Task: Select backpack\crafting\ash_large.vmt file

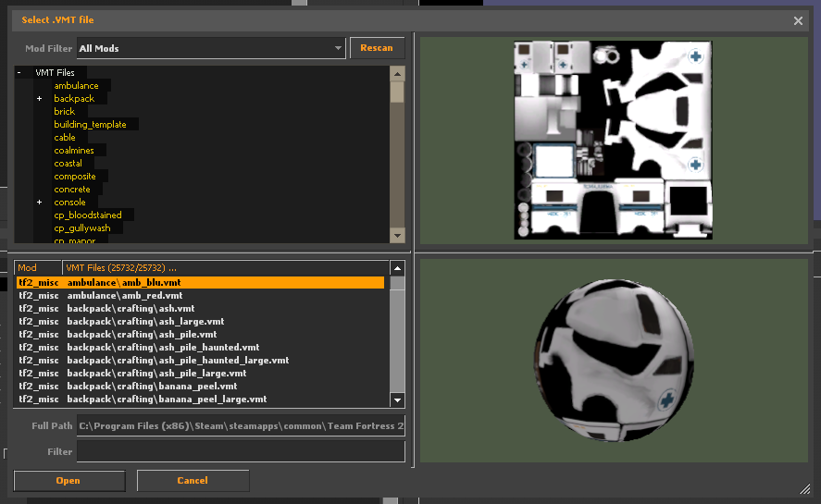Action: pyautogui.click(x=200, y=321)
